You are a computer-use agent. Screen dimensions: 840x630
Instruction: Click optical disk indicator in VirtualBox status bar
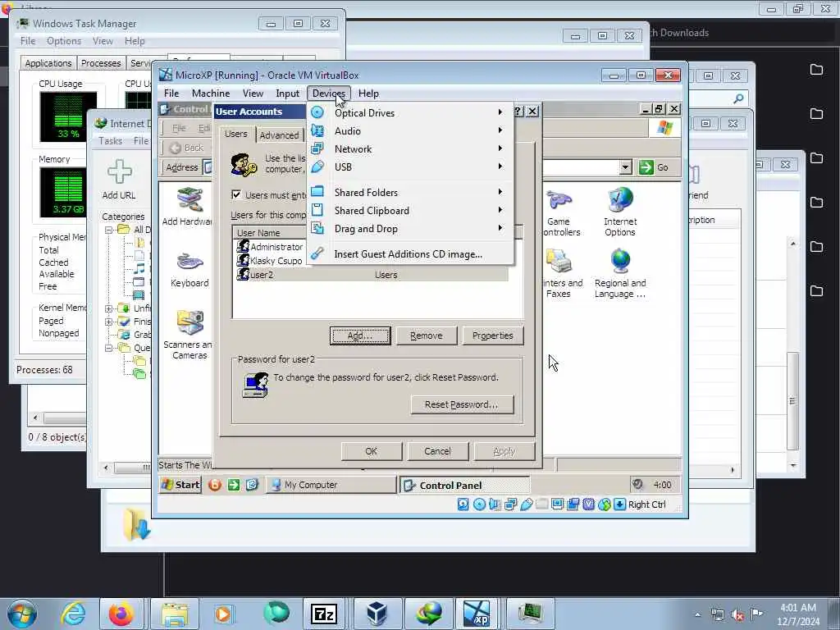coord(479,504)
